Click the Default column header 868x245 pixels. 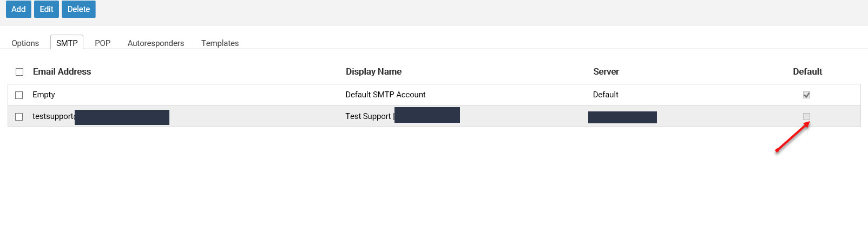(x=807, y=71)
